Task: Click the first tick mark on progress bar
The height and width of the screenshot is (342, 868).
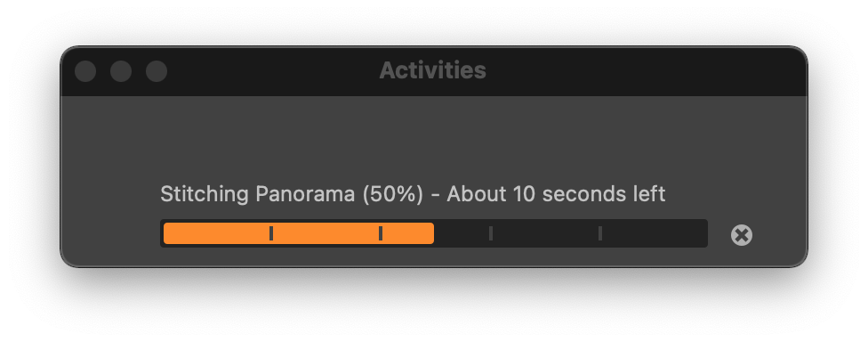Action: pos(270,233)
